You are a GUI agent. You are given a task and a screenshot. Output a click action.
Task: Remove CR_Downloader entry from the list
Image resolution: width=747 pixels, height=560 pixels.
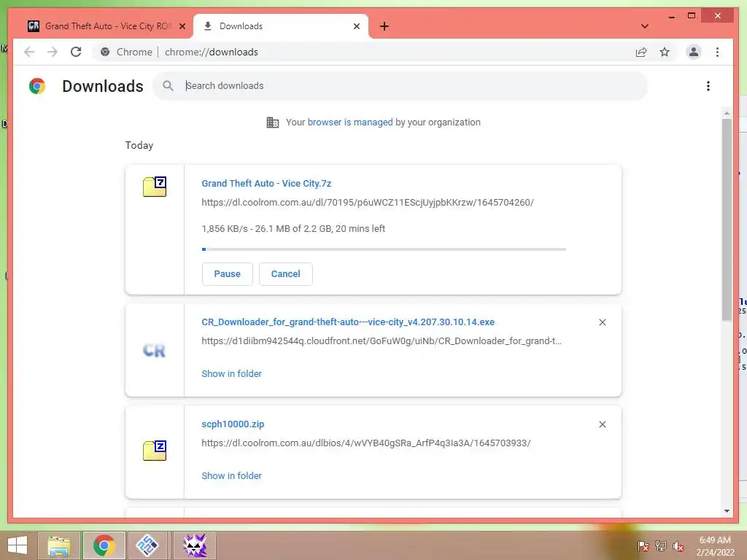click(602, 322)
